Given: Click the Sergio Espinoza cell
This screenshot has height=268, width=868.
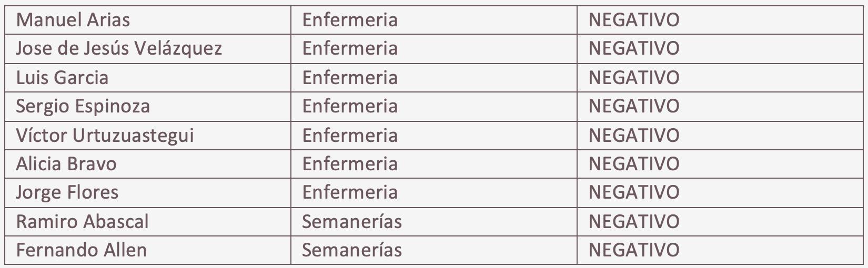Looking at the screenshot, I should click(x=83, y=106).
